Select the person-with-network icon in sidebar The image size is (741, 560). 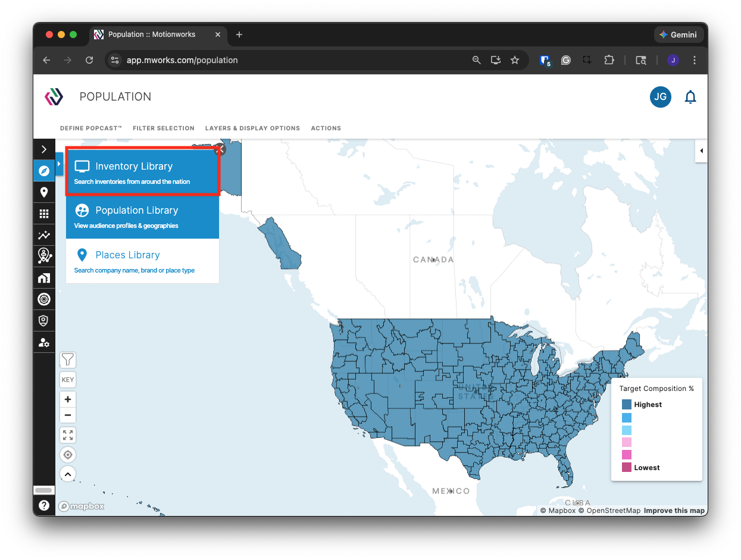pos(44,256)
